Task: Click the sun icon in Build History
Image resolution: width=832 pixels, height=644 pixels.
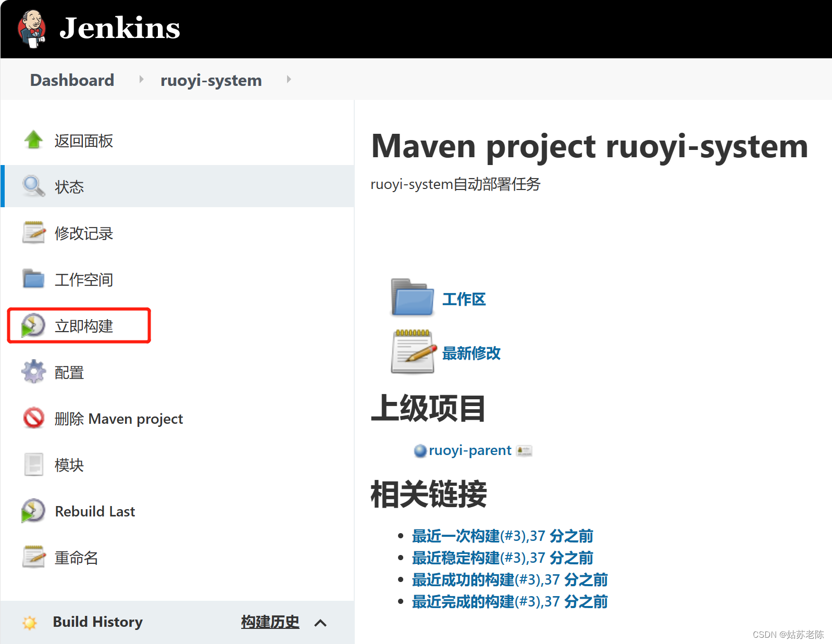Action: coord(30,623)
